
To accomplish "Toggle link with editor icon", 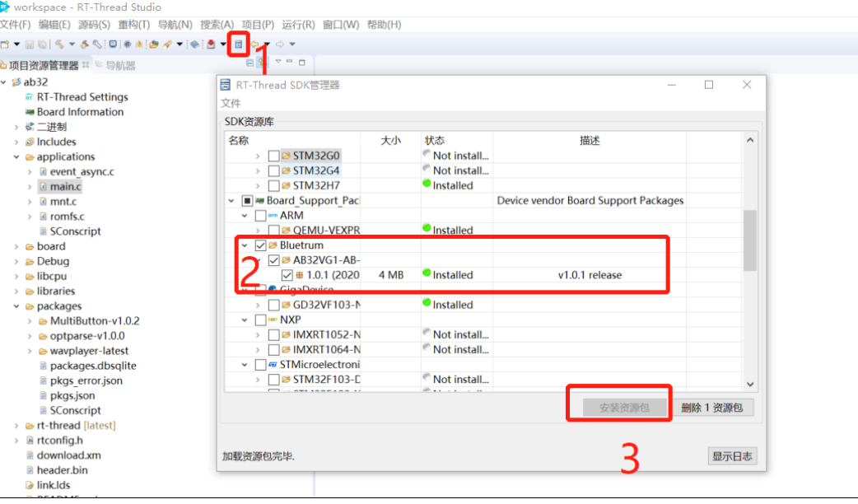I will tap(262, 63).
